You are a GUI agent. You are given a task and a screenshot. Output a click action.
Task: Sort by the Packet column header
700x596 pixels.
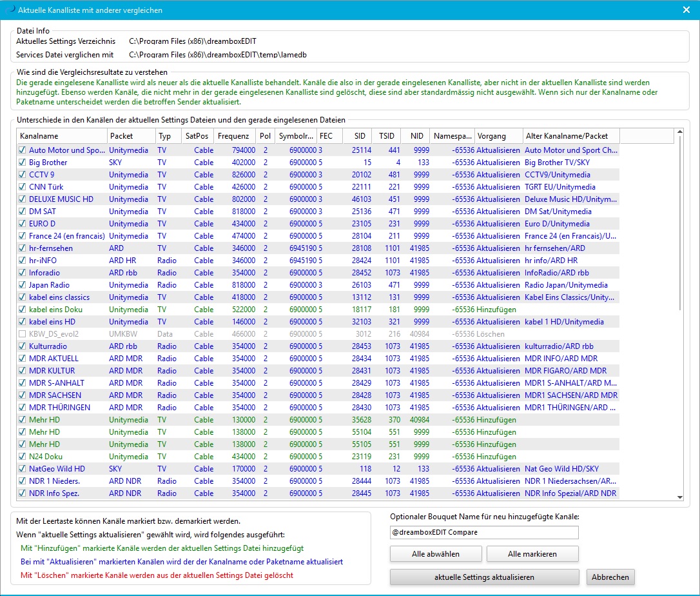click(x=130, y=136)
